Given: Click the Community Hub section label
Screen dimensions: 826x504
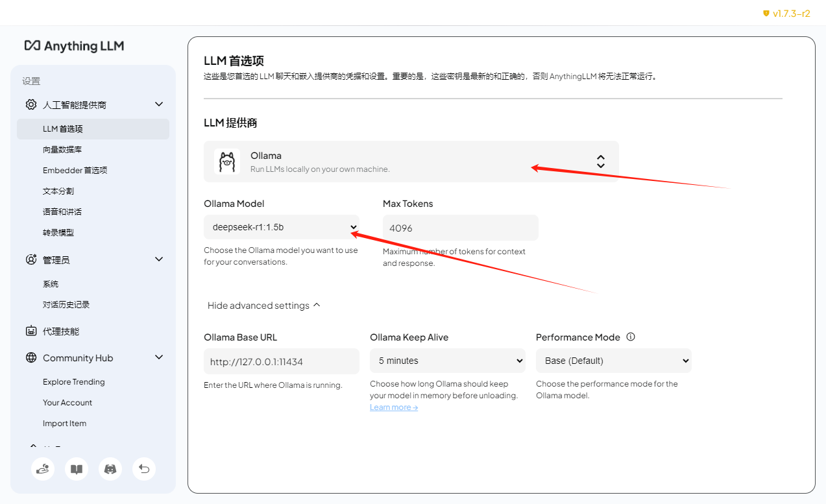Looking at the screenshot, I should pos(78,358).
